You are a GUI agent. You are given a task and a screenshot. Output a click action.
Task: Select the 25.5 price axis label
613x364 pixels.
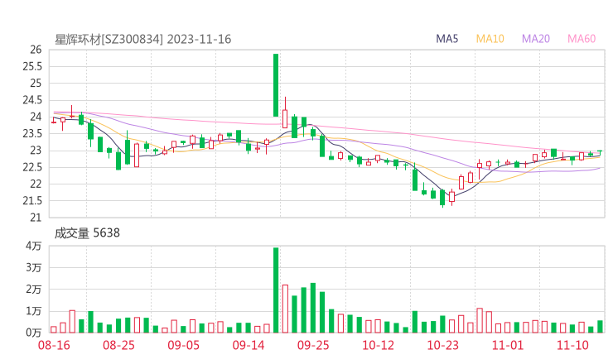tap(32, 66)
